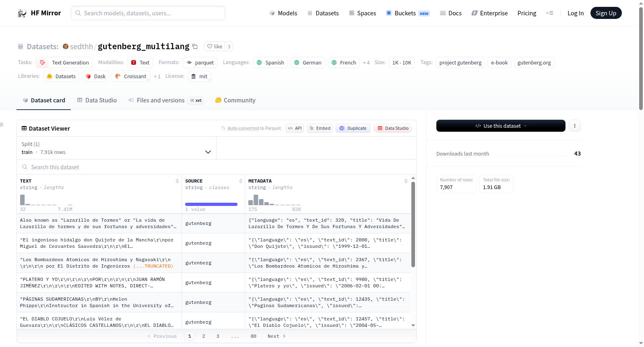Click the PLATERO Y YO text cell
644x347 pixels.
click(x=99, y=283)
